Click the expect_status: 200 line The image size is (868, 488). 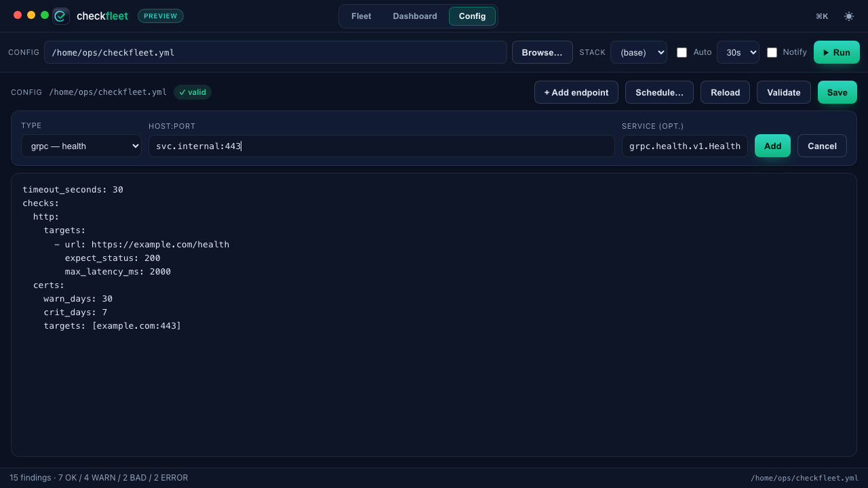pyautogui.click(x=113, y=258)
